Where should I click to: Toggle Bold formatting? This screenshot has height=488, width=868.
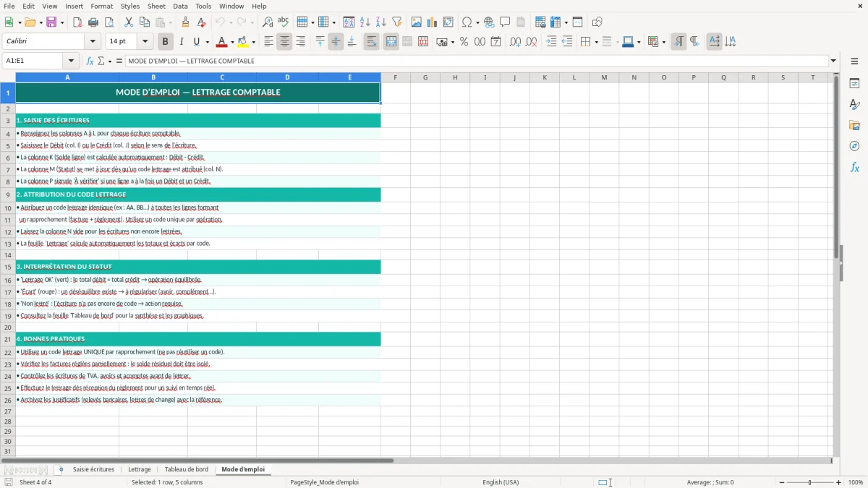166,42
